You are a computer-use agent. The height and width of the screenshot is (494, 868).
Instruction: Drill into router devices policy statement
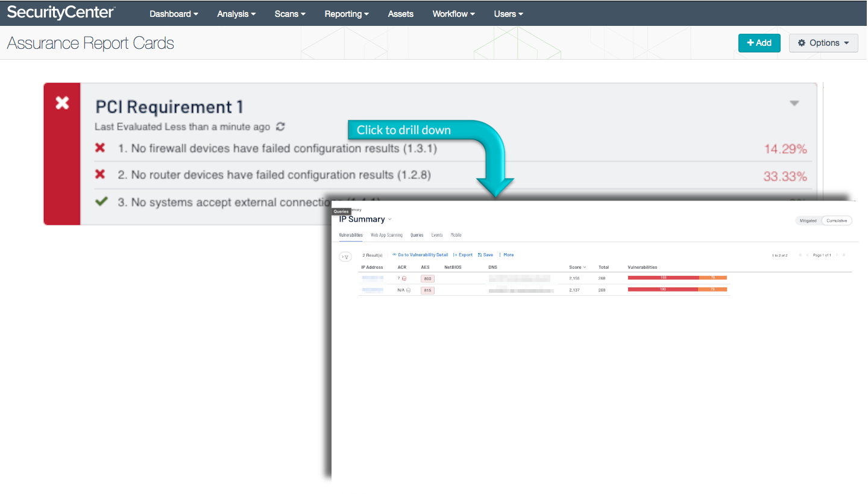click(274, 175)
